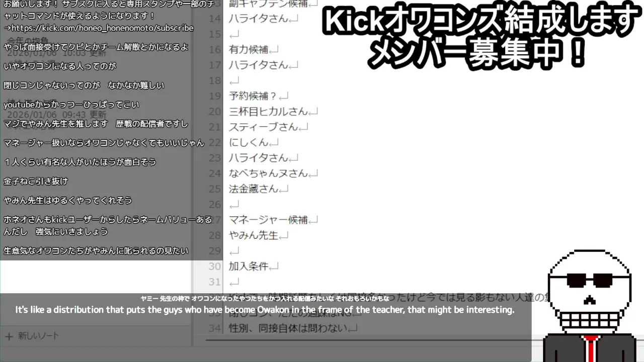644x362 pixels.
Task: Click chat message 金子ねこ引き抜け
Action: pyautogui.click(x=36, y=181)
